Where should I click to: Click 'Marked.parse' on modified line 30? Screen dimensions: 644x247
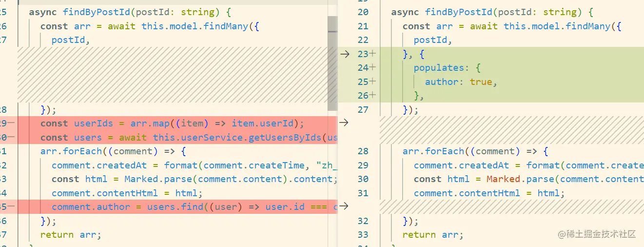click(x=520, y=179)
